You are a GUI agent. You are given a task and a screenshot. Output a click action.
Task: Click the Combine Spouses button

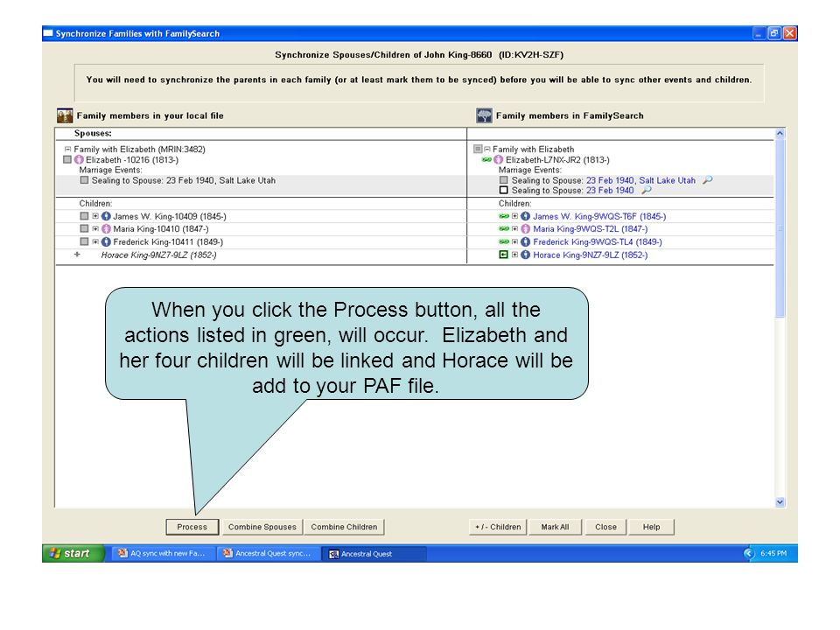pyautogui.click(x=262, y=527)
